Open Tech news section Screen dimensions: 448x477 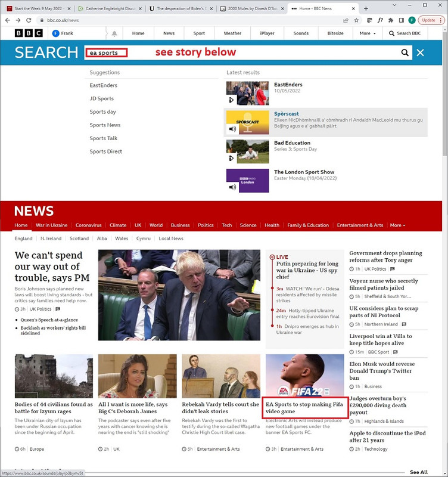(227, 225)
